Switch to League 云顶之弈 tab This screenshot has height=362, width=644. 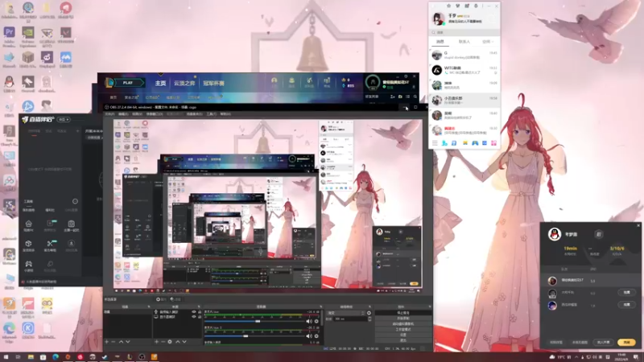coord(184,83)
